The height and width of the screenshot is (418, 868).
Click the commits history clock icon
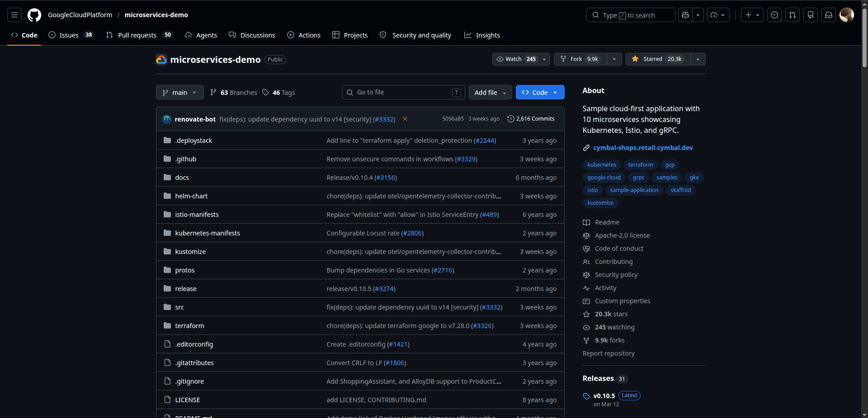coord(511,119)
